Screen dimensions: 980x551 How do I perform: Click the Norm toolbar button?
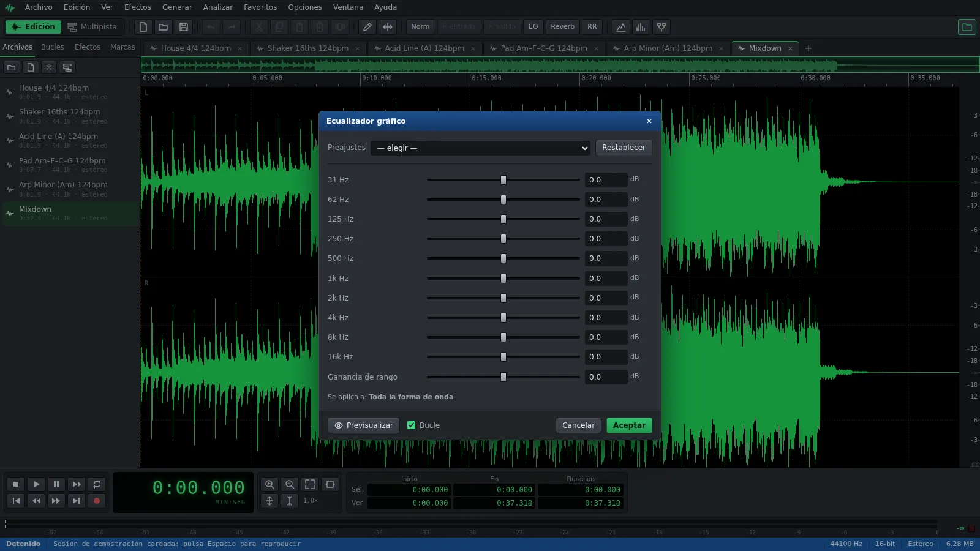[420, 27]
